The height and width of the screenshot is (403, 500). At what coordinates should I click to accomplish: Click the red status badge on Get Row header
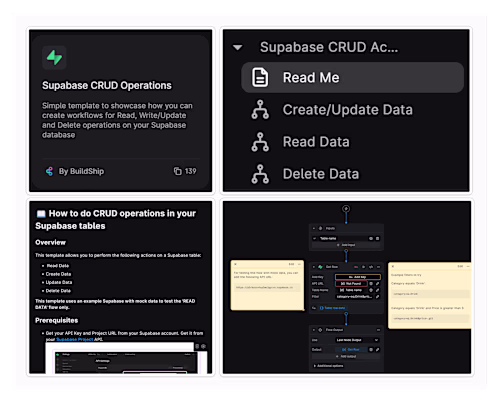click(356, 267)
